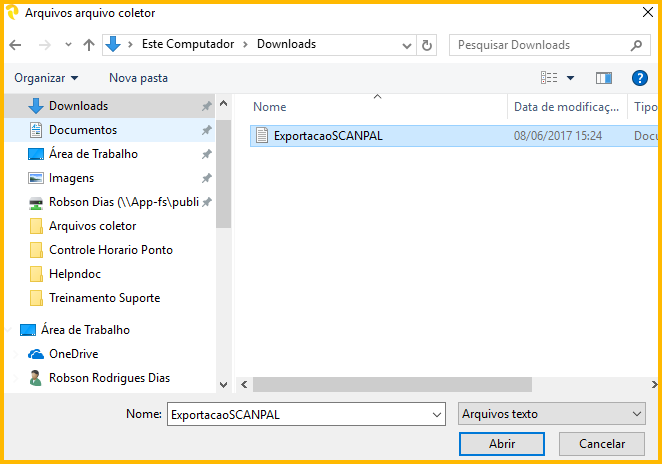The height and width of the screenshot is (464, 662).
Task: Click the search magnifier icon
Action: (636, 45)
